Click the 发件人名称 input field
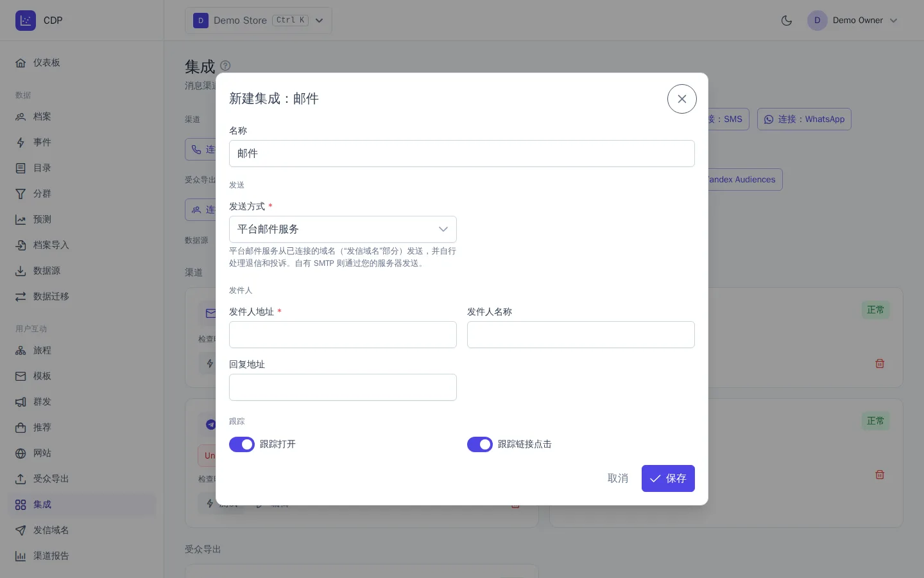Screen dimensions: 924x578 tap(581, 335)
